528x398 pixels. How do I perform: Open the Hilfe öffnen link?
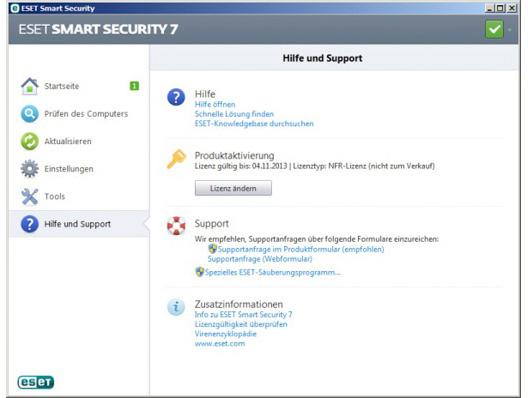pos(215,104)
